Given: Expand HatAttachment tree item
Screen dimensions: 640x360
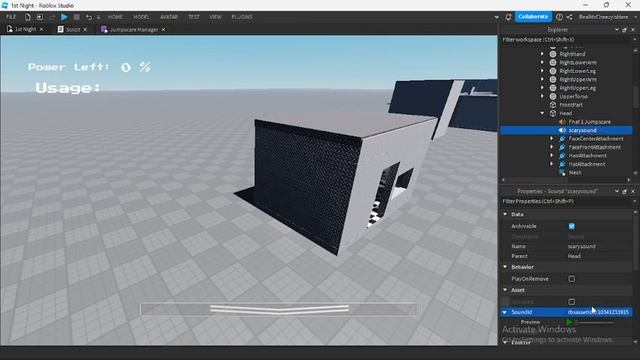Looking at the screenshot, I should (551, 164).
